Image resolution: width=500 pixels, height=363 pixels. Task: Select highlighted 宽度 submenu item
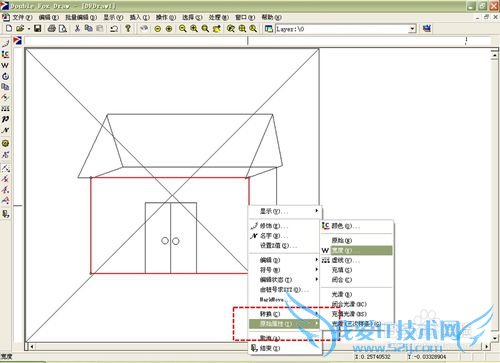point(357,250)
